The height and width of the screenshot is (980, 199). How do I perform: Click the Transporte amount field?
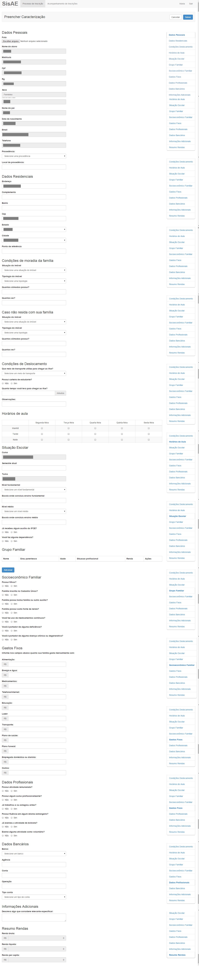click(37, 729)
